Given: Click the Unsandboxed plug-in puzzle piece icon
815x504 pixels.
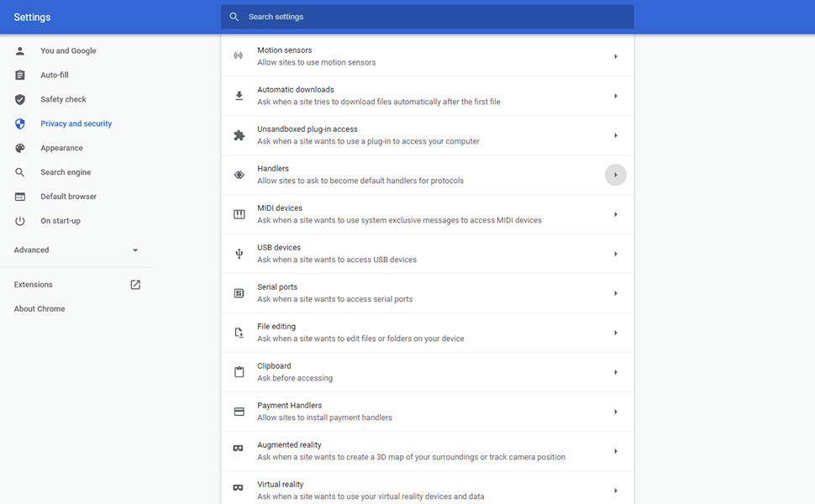Looking at the screenshot, I should [239, 135].
